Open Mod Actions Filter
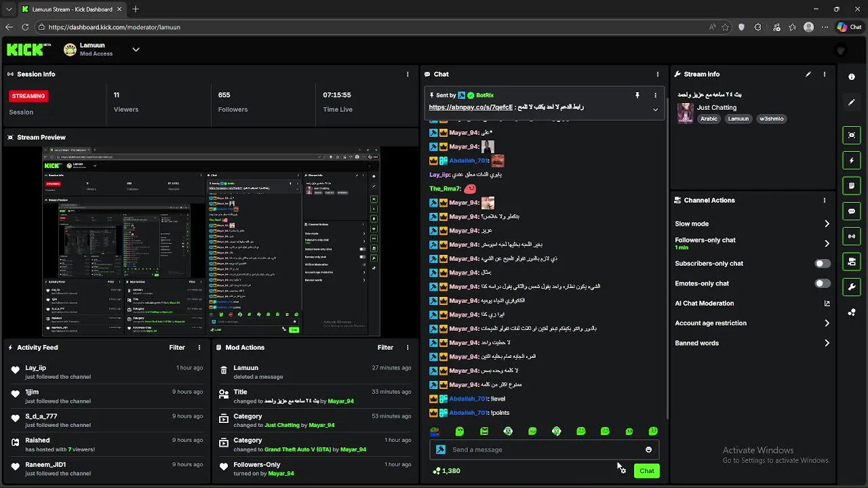The width and height of the screenshot is (868, 488). tap(385, 348)
